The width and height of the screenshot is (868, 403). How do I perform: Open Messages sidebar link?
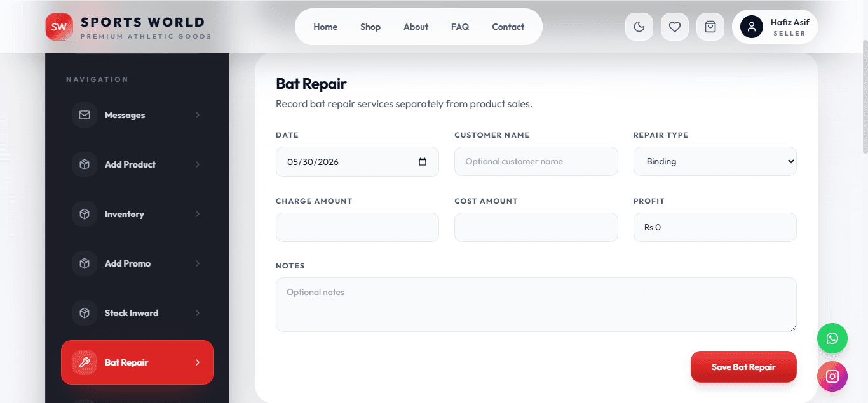click(137, 115)
